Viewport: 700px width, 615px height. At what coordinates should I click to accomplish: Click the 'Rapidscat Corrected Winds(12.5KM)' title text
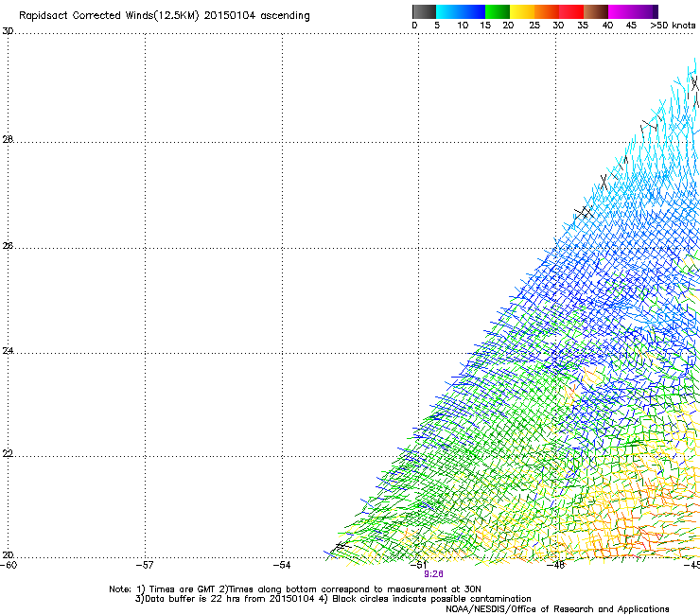click(109, 16)
